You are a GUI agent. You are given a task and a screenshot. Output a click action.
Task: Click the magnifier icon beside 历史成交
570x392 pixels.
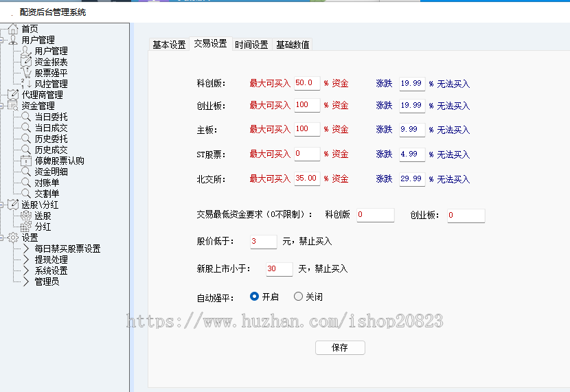point(26,149)
